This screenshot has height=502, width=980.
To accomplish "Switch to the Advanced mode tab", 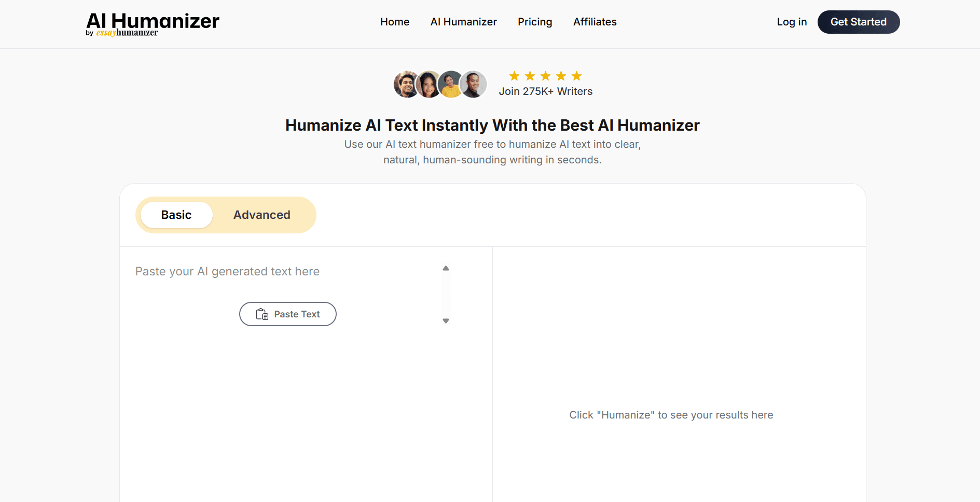I will click(x=262, y=215).
